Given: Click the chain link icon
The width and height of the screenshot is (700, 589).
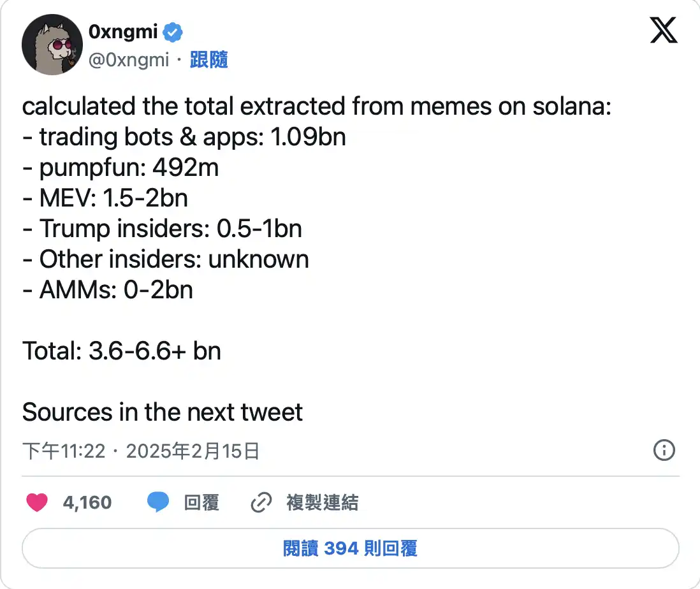Looking at the screenshot, I should click(x=261, y=502).
